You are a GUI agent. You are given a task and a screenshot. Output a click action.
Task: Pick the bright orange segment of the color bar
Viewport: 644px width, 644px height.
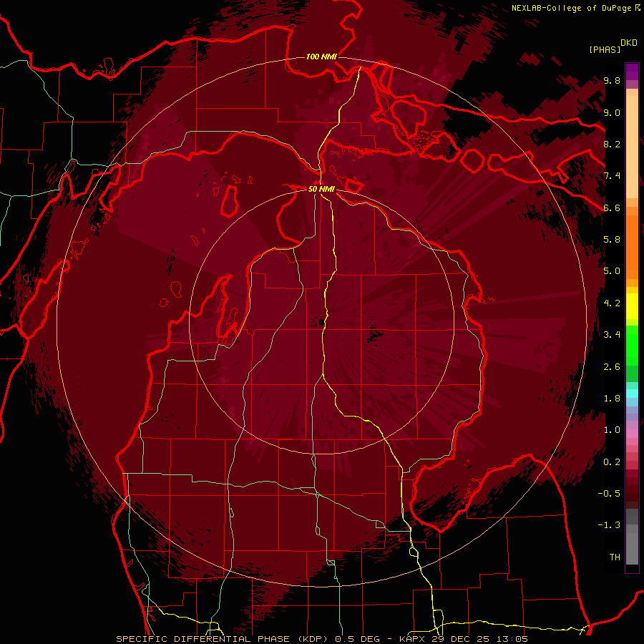[632, 246]
